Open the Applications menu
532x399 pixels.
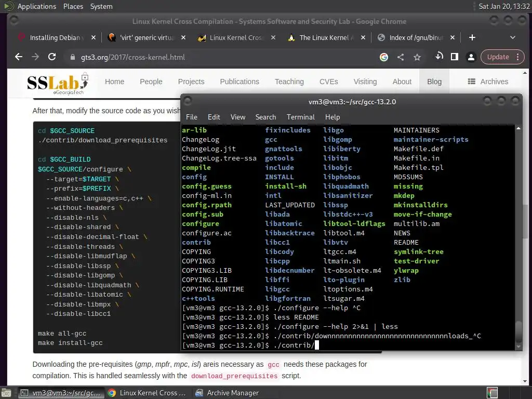click(37, 6)
